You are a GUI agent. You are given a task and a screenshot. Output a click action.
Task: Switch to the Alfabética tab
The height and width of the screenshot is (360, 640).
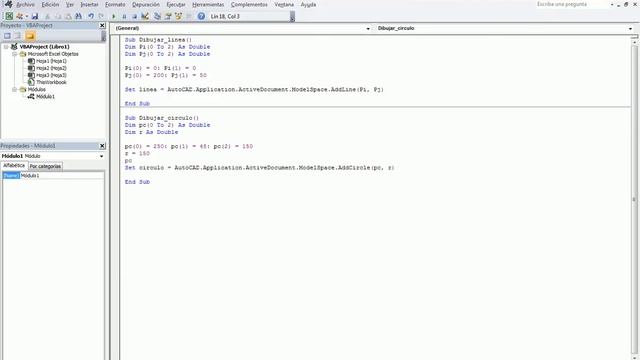tap(14, 166)
